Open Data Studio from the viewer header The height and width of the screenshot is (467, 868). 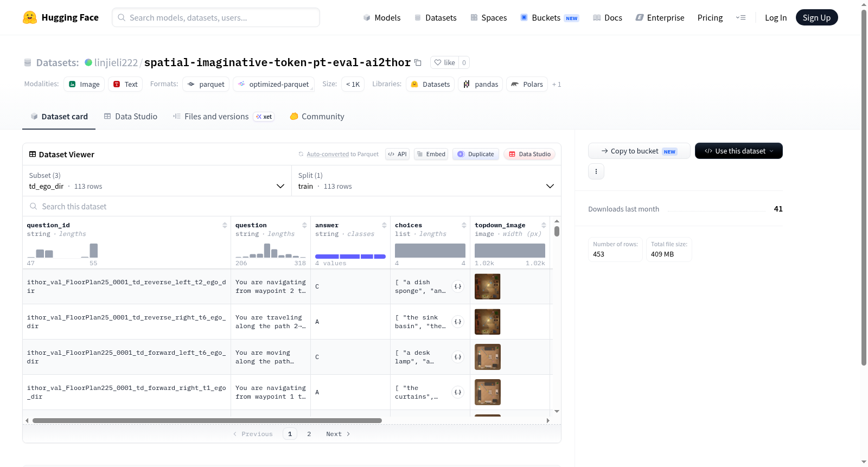[x=529, y=154]
